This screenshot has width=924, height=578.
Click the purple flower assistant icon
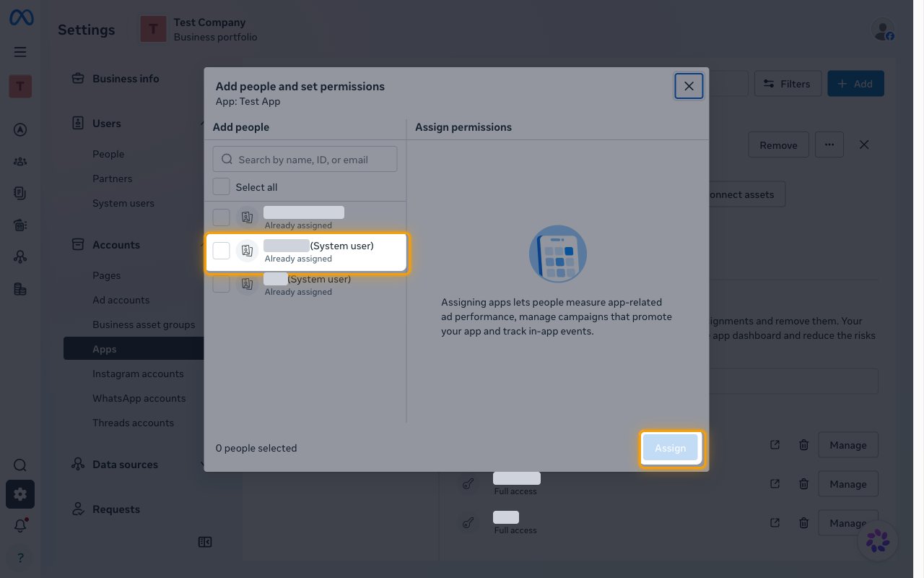(x=878, y=540)
